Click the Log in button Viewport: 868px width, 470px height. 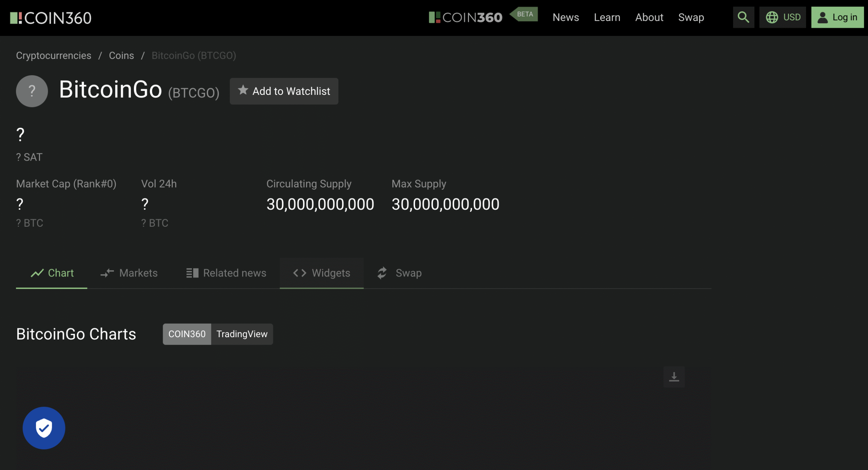tap(837, 17)
